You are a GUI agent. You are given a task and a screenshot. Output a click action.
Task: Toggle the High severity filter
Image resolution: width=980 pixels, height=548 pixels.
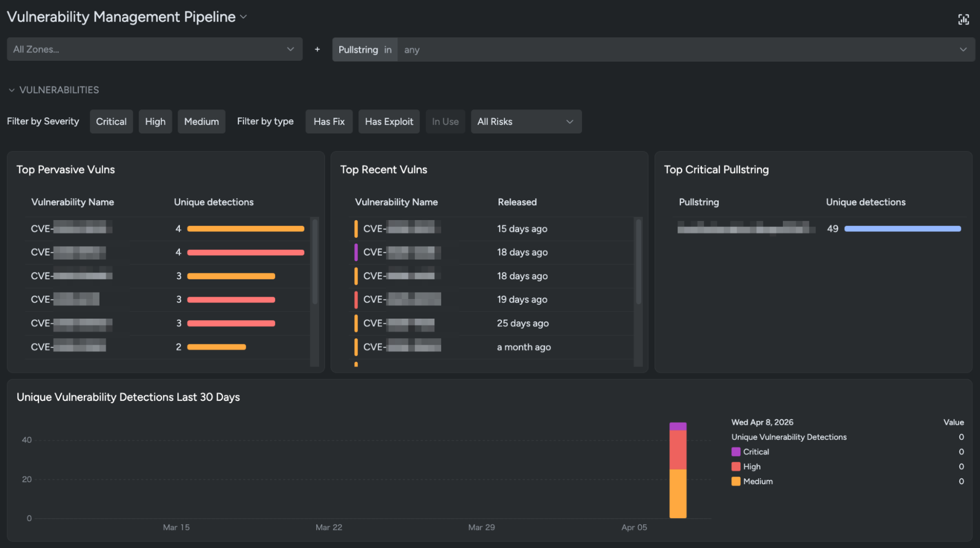155,122
